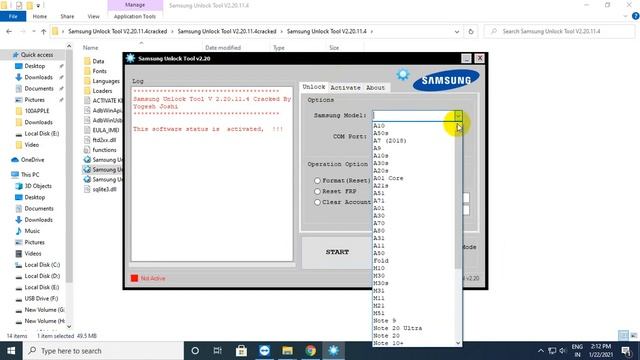Image resolution: width=640 pixels, height=360 pixels.
Task: Choose Note 9 from model list
Action: pyautogui.click(x=384, y=321)
